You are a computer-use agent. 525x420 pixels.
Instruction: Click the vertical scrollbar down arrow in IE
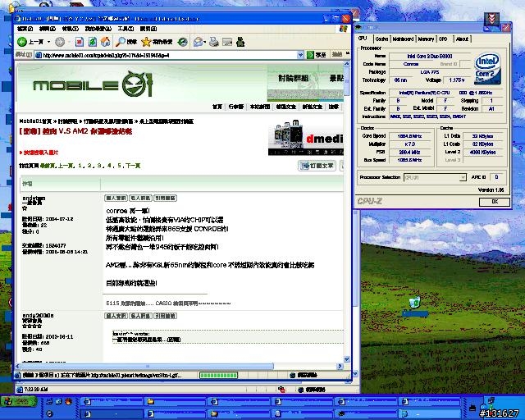click(346, 358)
